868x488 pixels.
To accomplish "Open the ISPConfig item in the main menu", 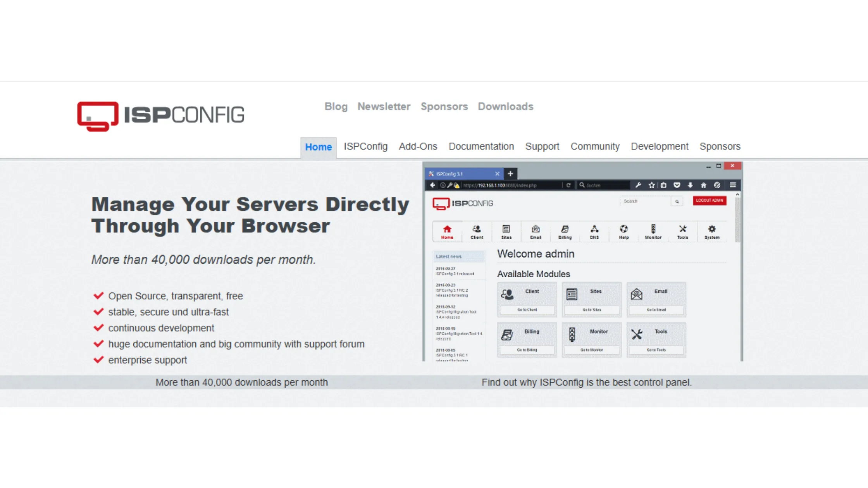I will [x=365, y=146].
